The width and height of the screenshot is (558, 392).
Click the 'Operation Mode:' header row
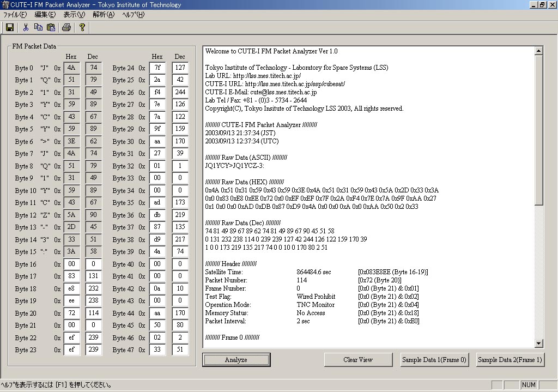point(312,305)
